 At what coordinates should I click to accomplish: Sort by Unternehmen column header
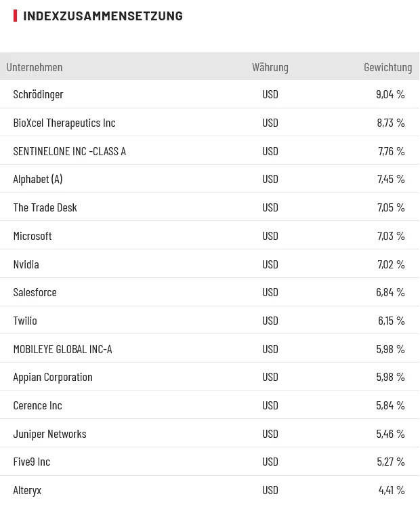coord(35,66)
